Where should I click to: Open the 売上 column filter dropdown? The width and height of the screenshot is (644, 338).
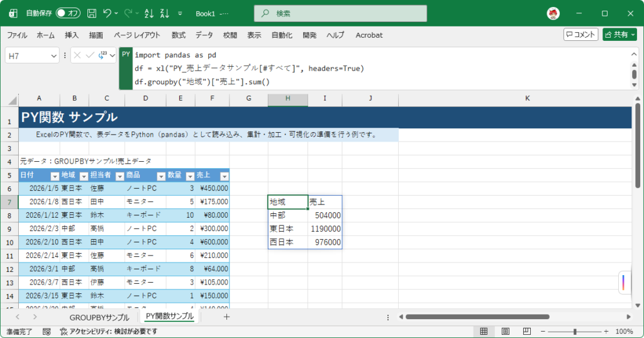225,176
